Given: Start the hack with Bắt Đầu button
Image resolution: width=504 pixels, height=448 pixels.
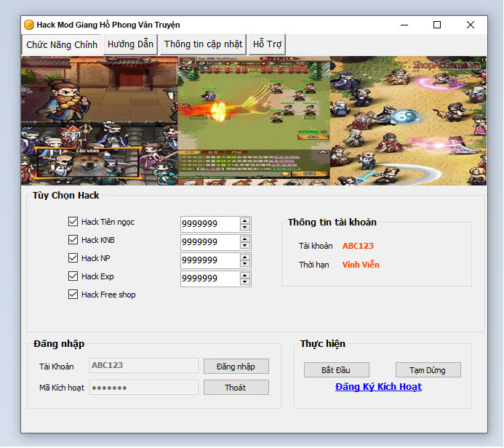Looking at the screenshot, I should (x=337, y=370).
